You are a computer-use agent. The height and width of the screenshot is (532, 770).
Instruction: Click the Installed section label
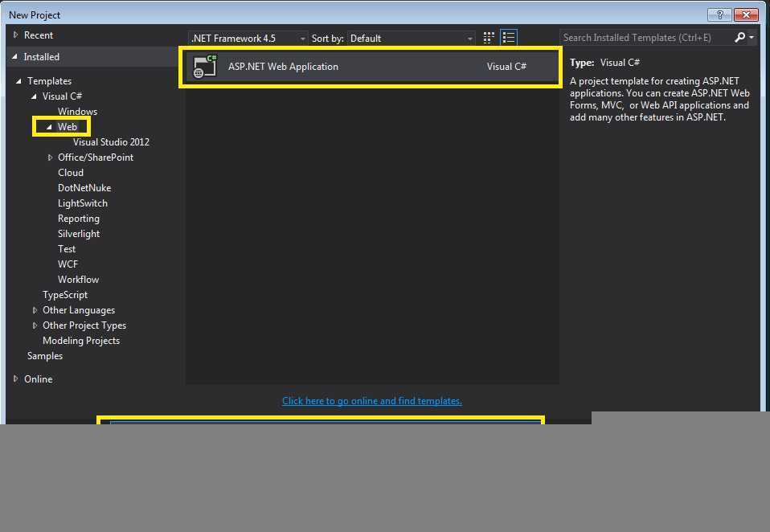point(41,57)
